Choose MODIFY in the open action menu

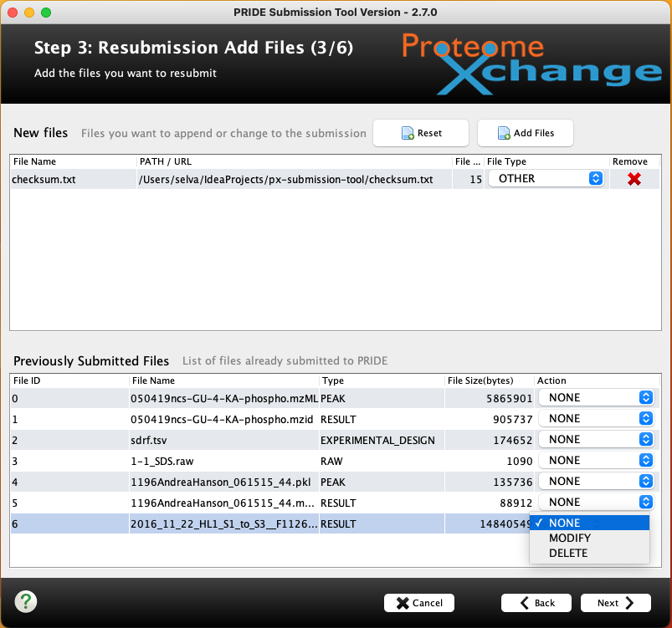point(590,538)
